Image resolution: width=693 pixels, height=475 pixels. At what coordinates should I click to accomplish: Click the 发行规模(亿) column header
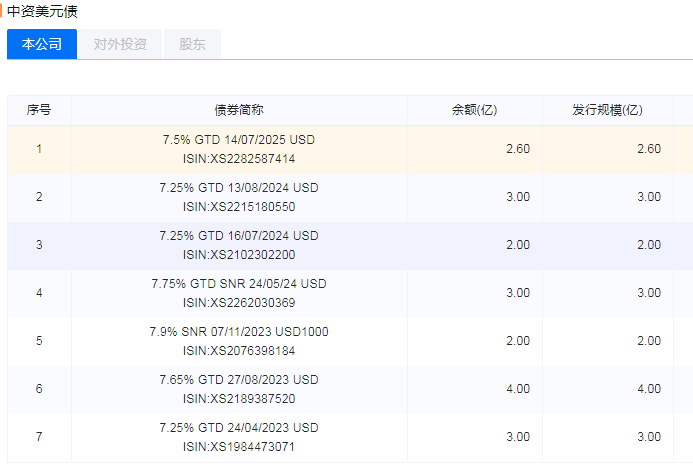pyautogui.click(x=608, y=110)
